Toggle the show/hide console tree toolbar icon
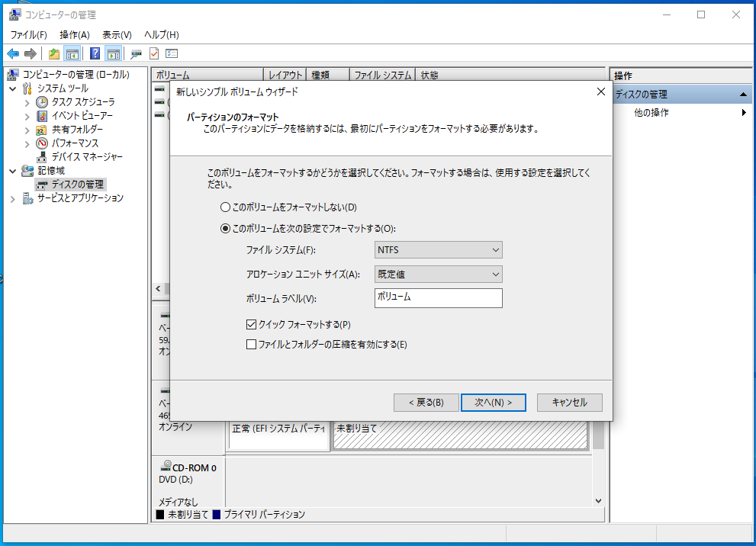The width and height of the screenshot is (756, 546). click(x=72, y=53)
